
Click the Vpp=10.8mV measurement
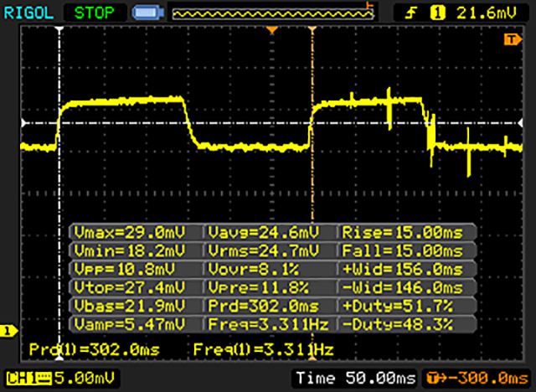pyautogui.click(x=125, y=270)
